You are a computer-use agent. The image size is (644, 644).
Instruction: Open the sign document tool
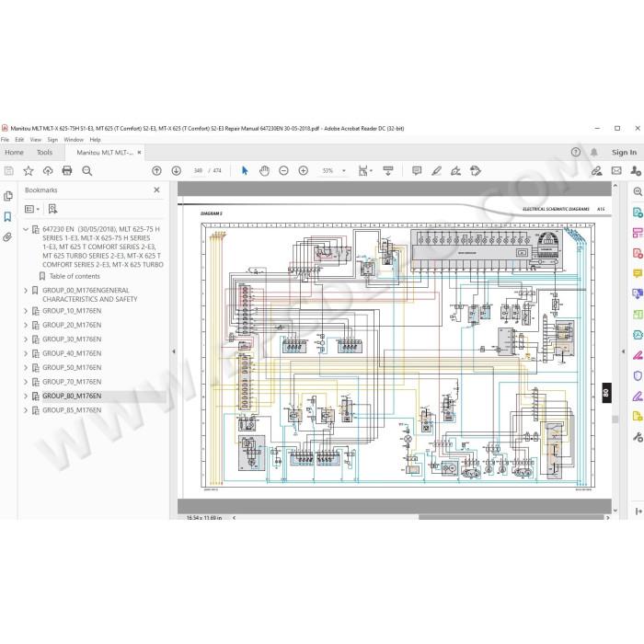[x=455, y=170]
